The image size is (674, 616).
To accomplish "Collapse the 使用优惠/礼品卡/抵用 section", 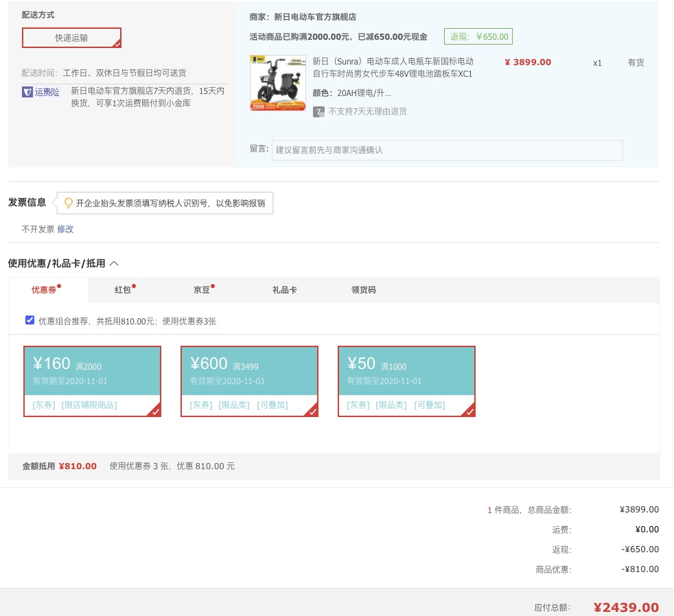I will tap(115, 263).
